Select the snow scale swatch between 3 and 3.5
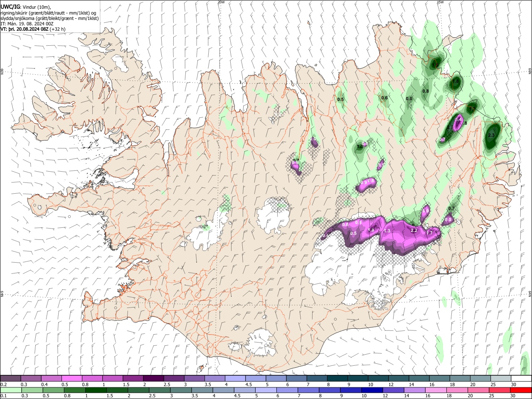The image size is (532, 399). (x=195, y=378)
